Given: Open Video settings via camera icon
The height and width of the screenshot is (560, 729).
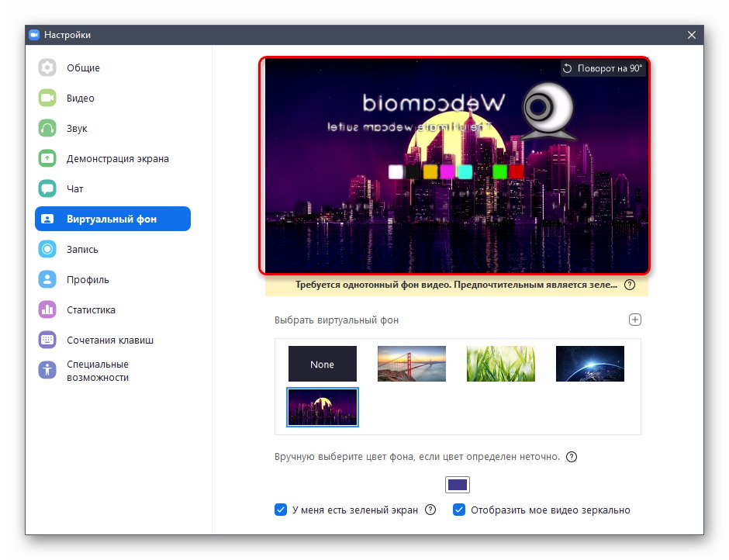Looking at the screenshot, I should (x=47, y=99).
